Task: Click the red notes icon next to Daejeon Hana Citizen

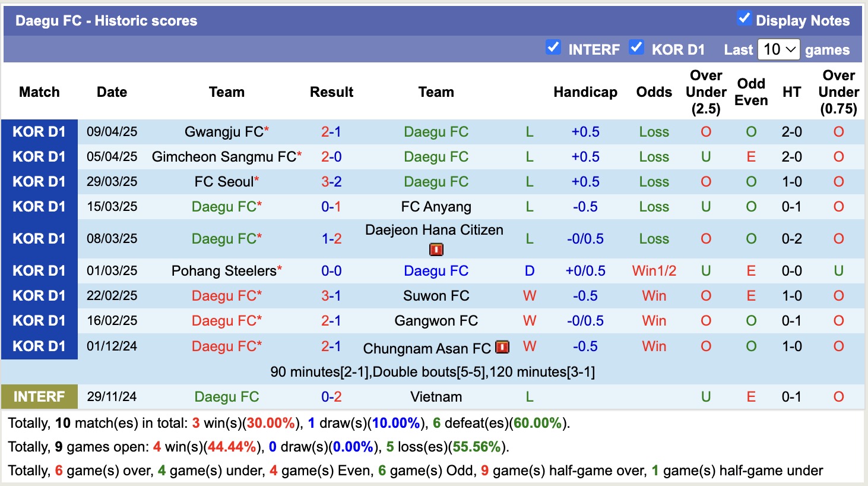Action: click(x=435, y=249)
